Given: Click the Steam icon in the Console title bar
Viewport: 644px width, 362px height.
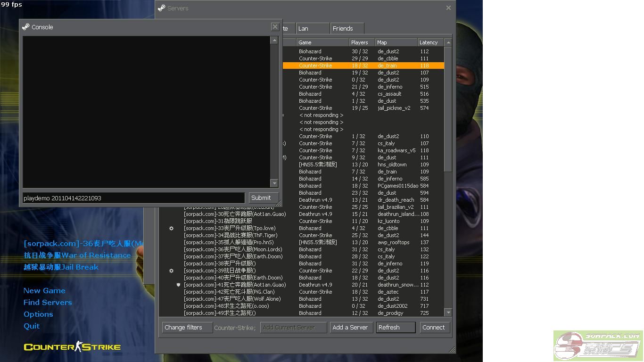Looking at the screenshot, I should [26, 27].
